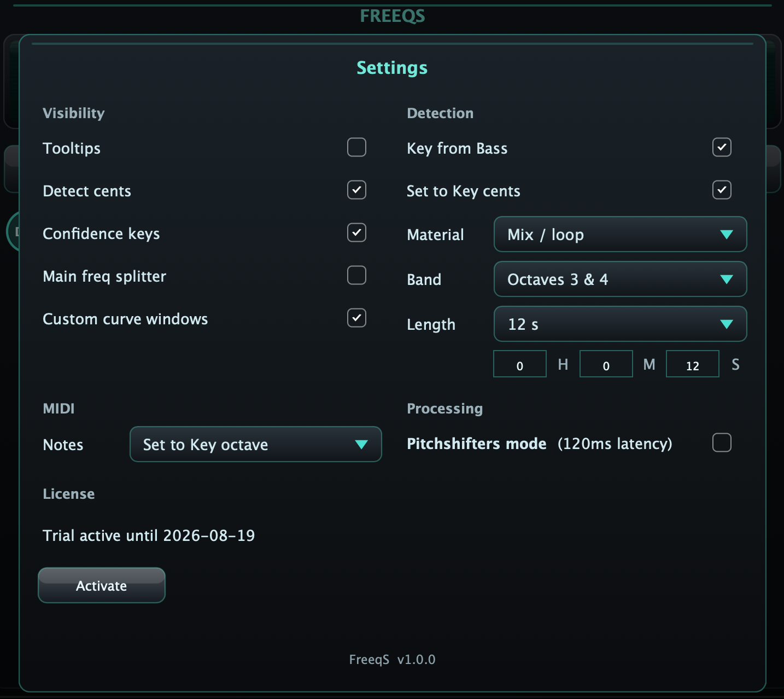Click the (120ms latency) text
This screenshot has width=784, height=699.
coord(615,444)
